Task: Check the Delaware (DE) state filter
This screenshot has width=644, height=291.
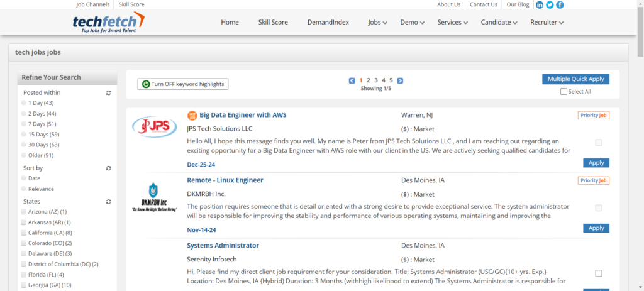Action: click(24, 254)
